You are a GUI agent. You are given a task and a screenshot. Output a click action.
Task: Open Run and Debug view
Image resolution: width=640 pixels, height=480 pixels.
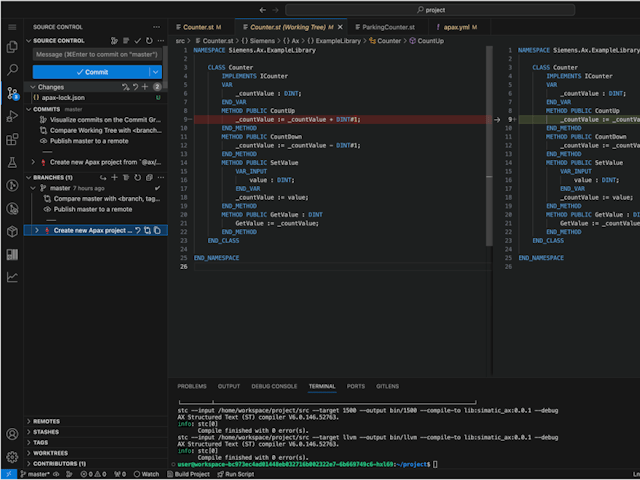tap(12, 116)
